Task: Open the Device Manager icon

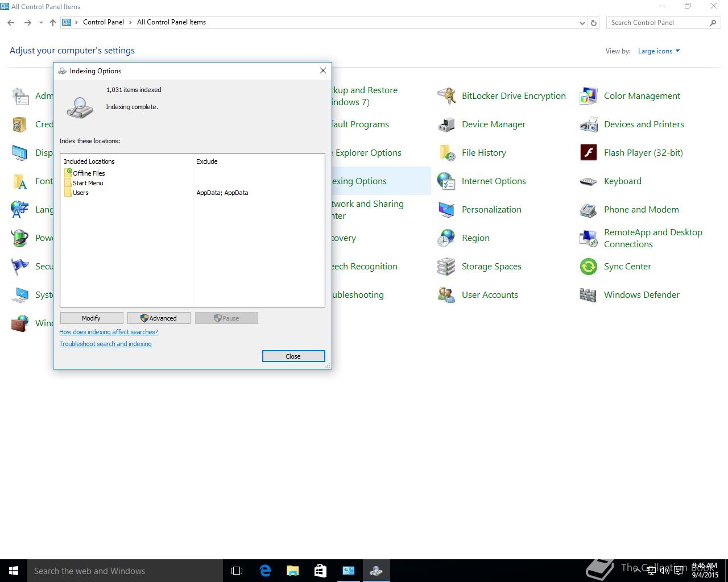Action: click(446, 124)
